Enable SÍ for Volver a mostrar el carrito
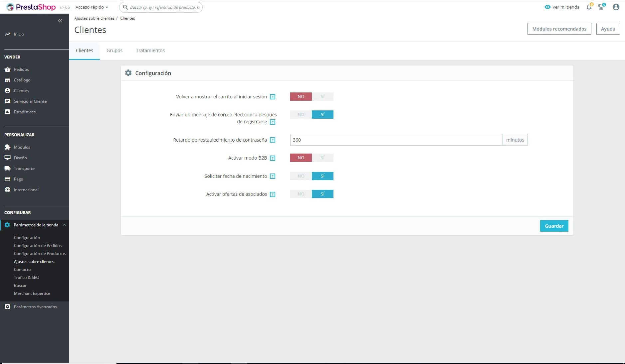Viewport: 625px width, 364px height. [x=322, y=97]
